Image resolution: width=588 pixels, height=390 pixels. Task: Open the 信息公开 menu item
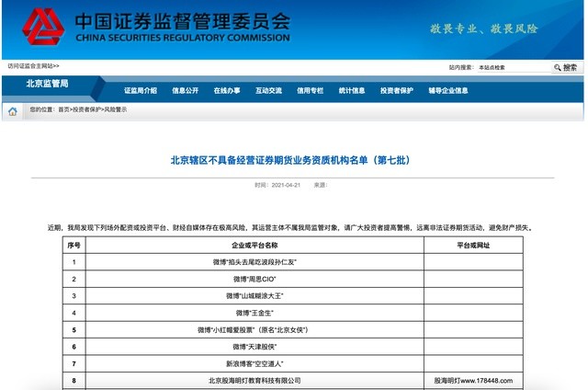[x=185, y=90]
